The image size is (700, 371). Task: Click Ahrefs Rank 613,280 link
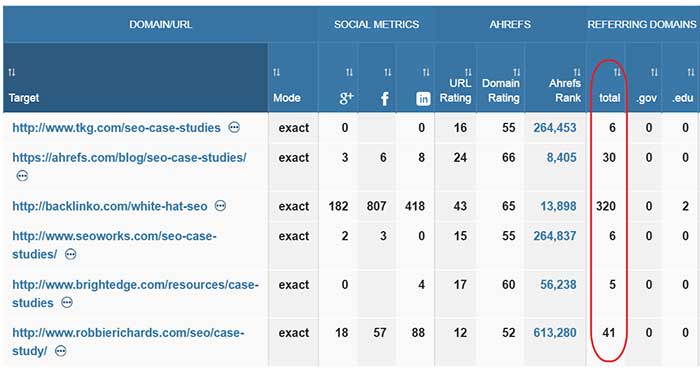coord(555,333)
